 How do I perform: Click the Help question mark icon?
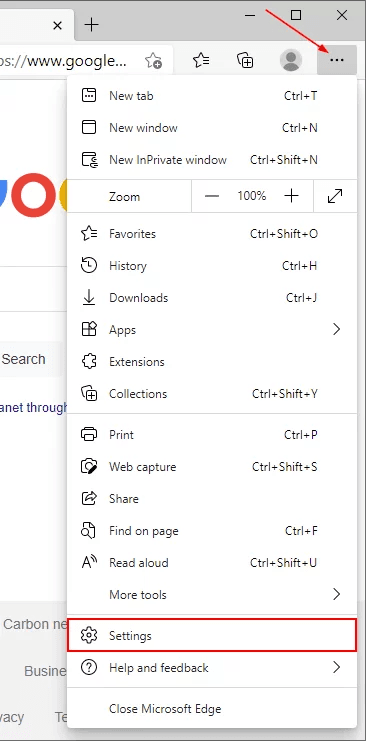click(x=89, y=668)
